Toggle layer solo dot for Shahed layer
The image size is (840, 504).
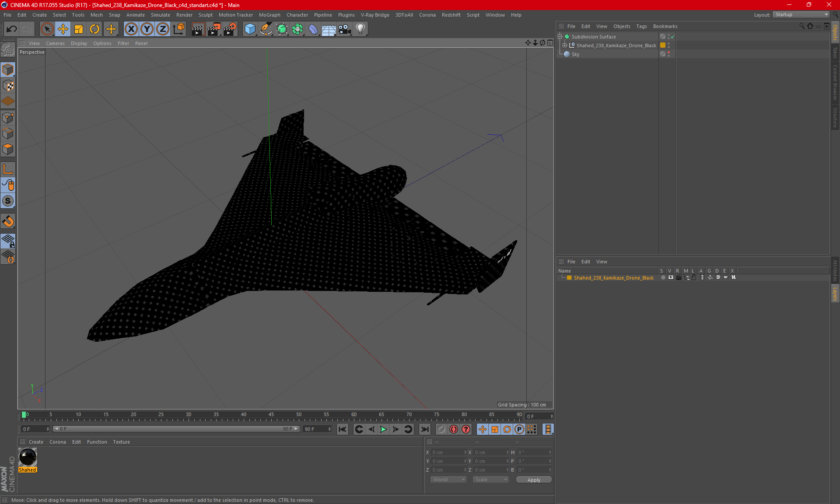663,277
